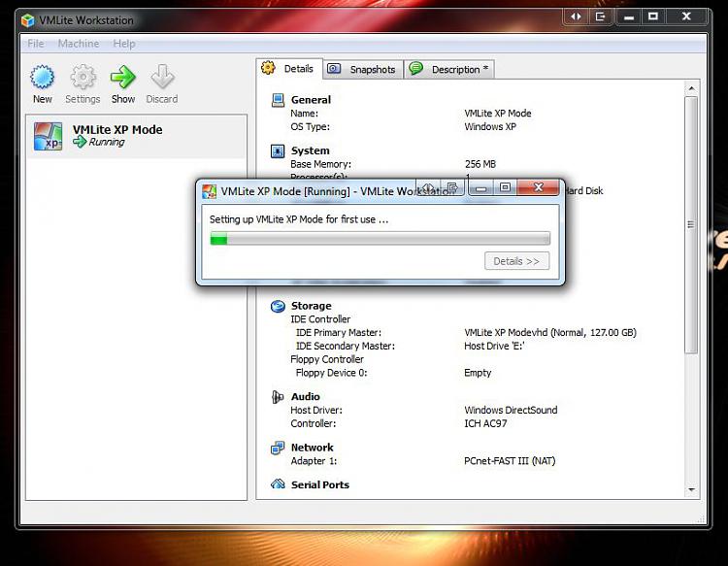
Task: Click the 'Empty' floppy device value
Action: (x=478, y=373)
